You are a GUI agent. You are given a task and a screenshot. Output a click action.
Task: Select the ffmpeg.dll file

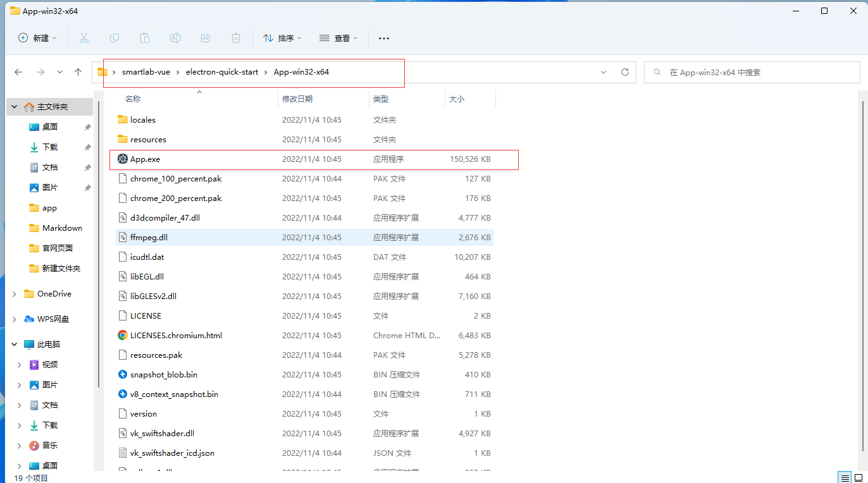tap(304, 237)
